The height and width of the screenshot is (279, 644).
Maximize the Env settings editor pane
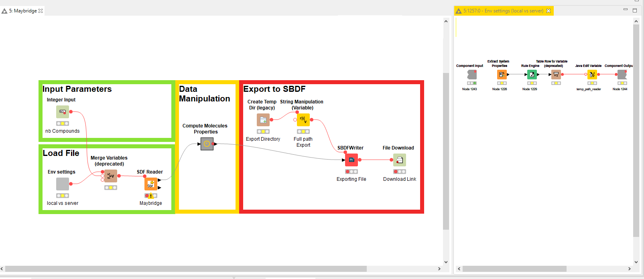pos(635,10)
